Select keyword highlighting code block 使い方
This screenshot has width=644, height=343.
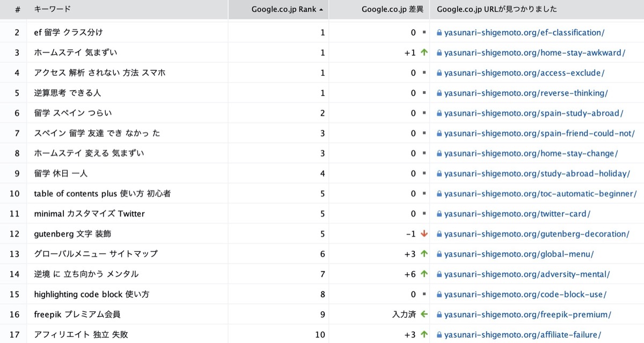pyautogui.click(x=92, y=294)
